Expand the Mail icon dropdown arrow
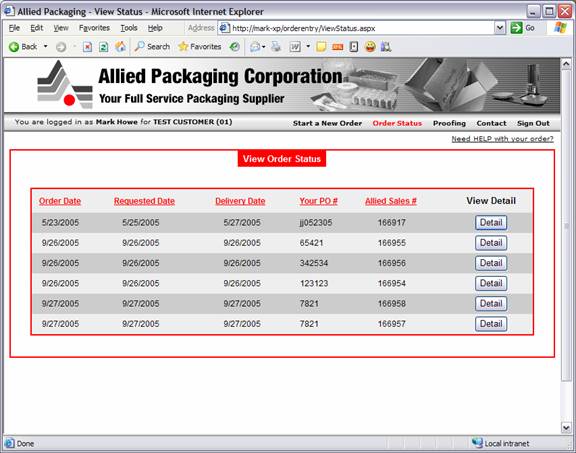The width and height of the screenshot is (576, 453). coord(264,47)
